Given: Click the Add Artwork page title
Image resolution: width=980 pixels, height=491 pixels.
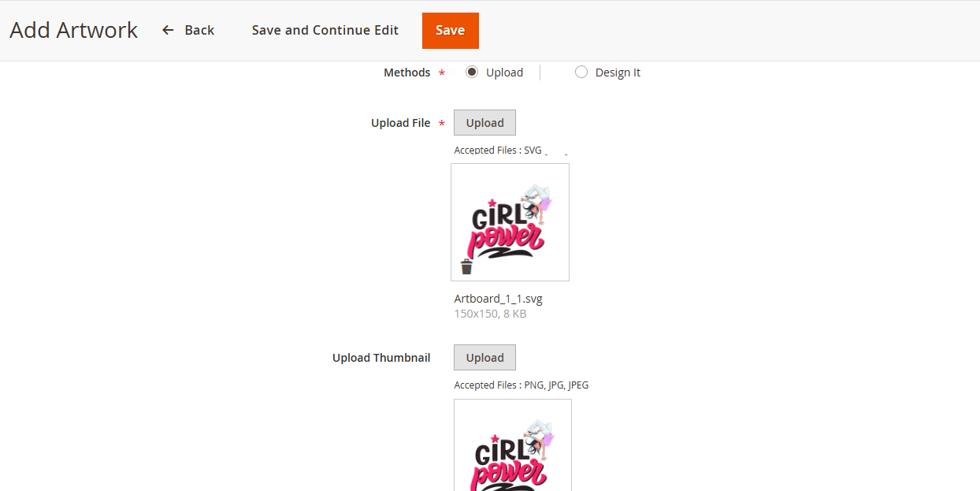Looking at the screenshot, I should [73, 30].
